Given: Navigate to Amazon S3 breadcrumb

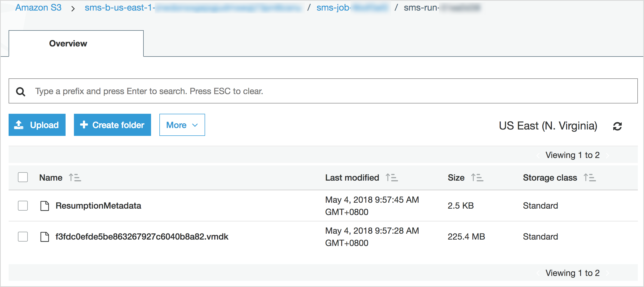Looking at the screenshot, I should click(38, 8).
